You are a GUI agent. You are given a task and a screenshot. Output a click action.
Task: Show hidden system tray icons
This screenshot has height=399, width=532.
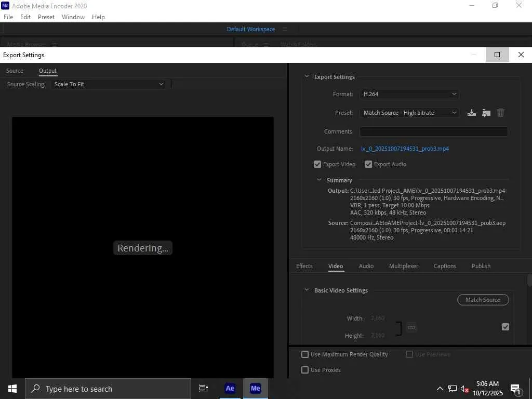pyautogui.click(x=440, y=389)
